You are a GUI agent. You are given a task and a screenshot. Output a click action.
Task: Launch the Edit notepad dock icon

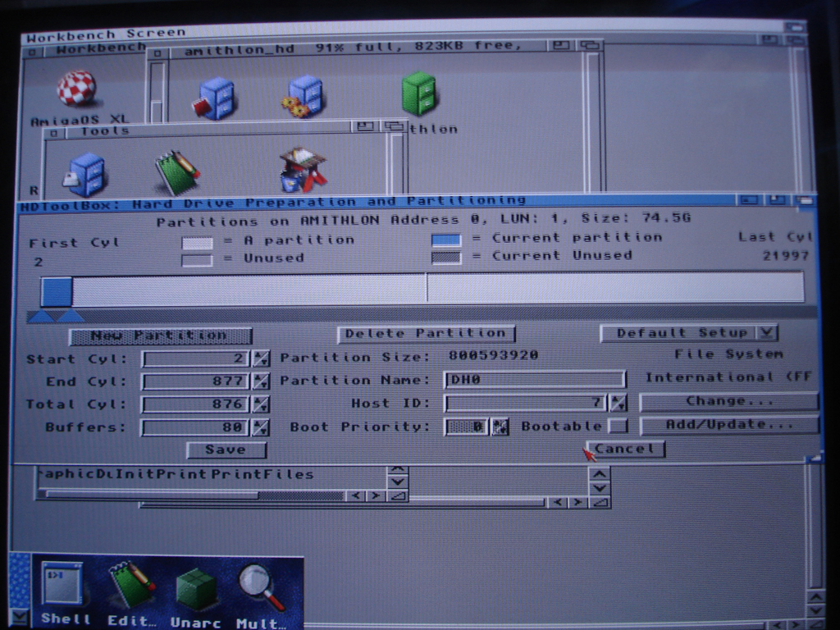coord(130,594)
